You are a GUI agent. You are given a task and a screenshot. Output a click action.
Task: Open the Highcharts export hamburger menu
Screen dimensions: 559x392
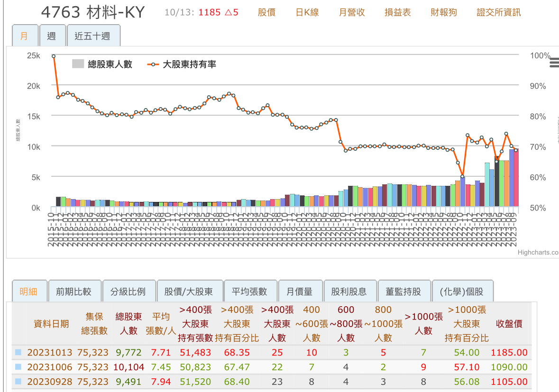[555, 62]
